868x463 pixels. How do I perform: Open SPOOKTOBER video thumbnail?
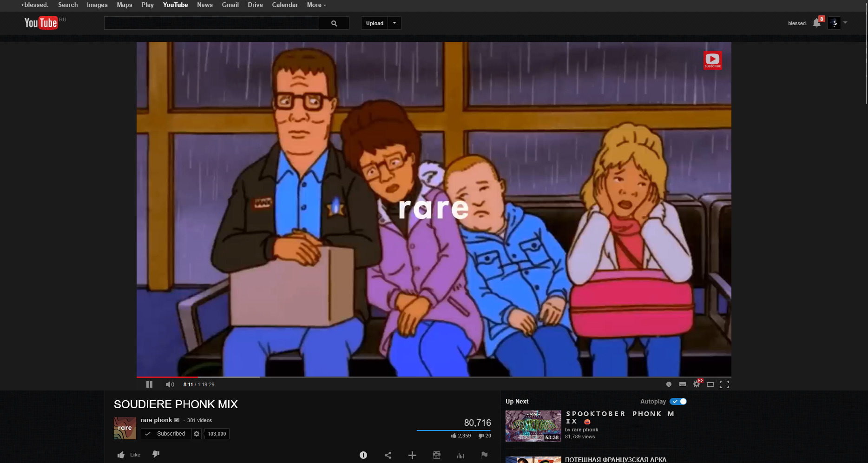(533, 426)
